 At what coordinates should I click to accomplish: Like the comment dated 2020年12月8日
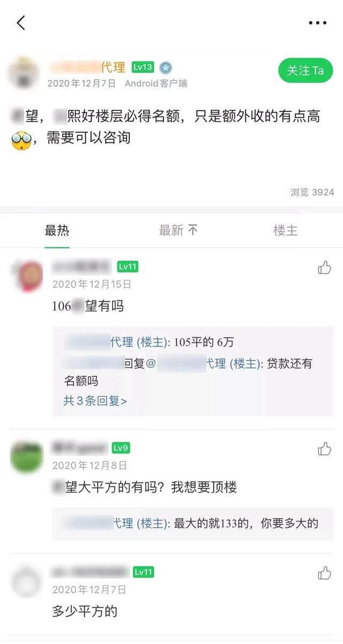[324, 449]
